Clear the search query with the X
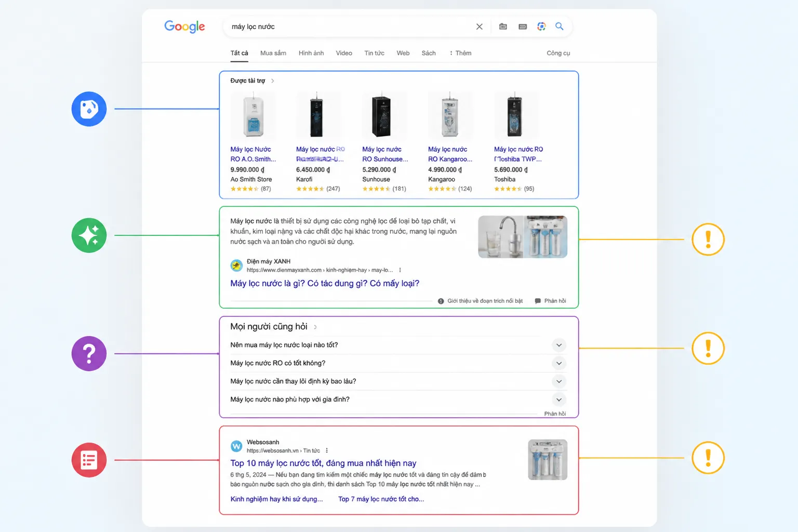 point(480,26)
